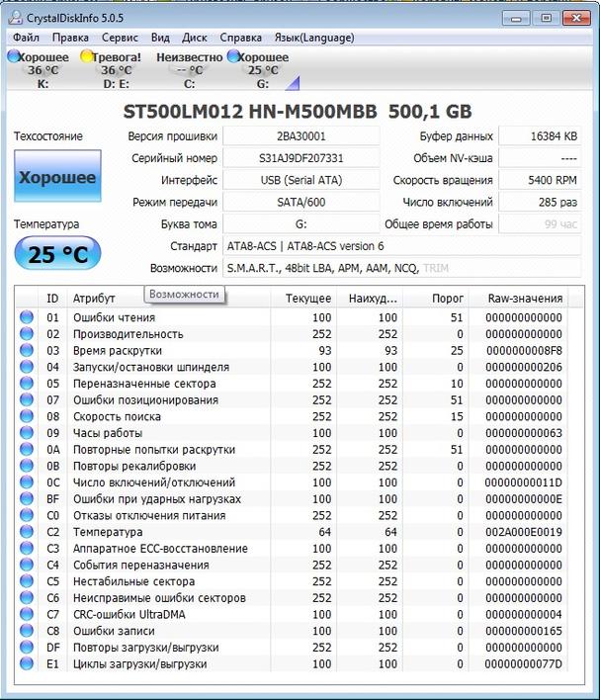The image size is (600, 700).
Task: Click the Стандарт field ATA8-ACS
Action: click(401, 246)
